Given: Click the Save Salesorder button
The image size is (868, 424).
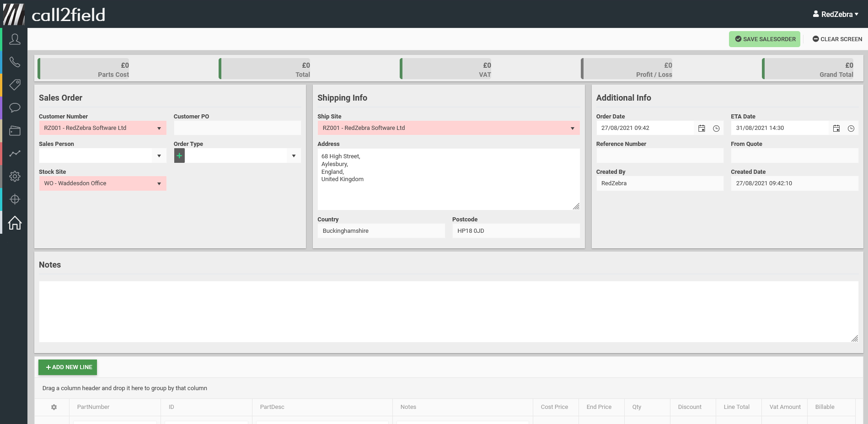Looking at the screenshot, I should (x=764, y=39).
